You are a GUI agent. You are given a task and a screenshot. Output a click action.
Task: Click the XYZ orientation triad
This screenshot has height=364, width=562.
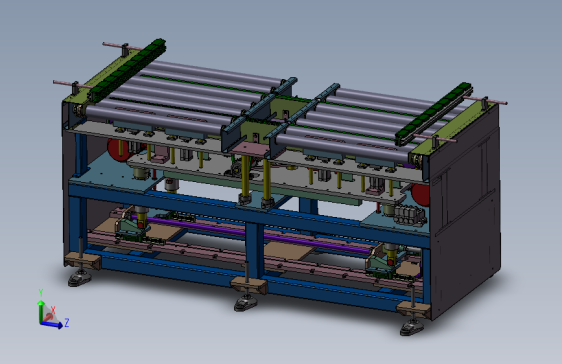[53, 309]
